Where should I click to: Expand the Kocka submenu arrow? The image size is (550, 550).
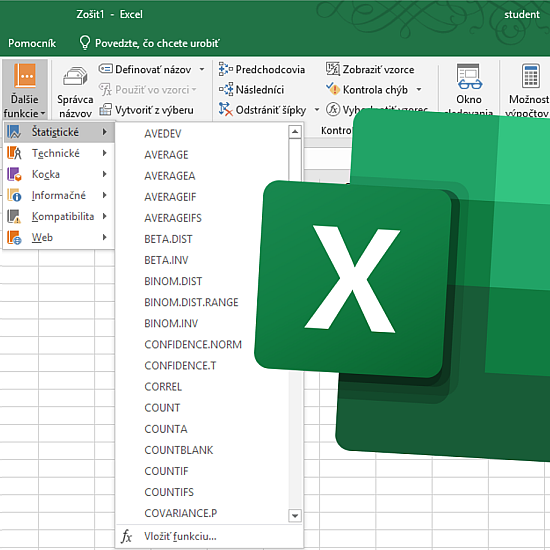click(105, 174)
